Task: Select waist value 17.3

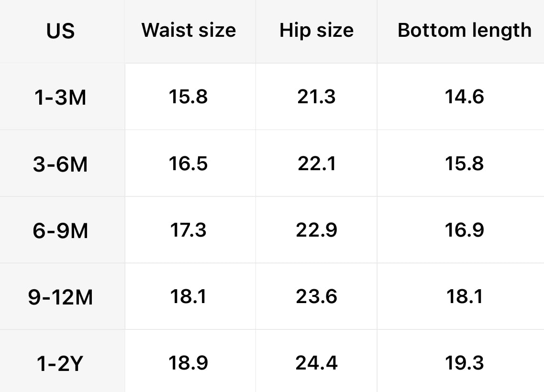Action: [x=188, y=230]
